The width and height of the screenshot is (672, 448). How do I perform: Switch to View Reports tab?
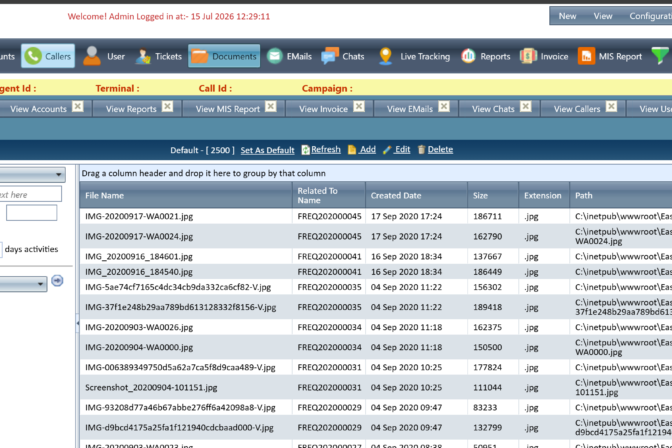[x=131, y=109]
